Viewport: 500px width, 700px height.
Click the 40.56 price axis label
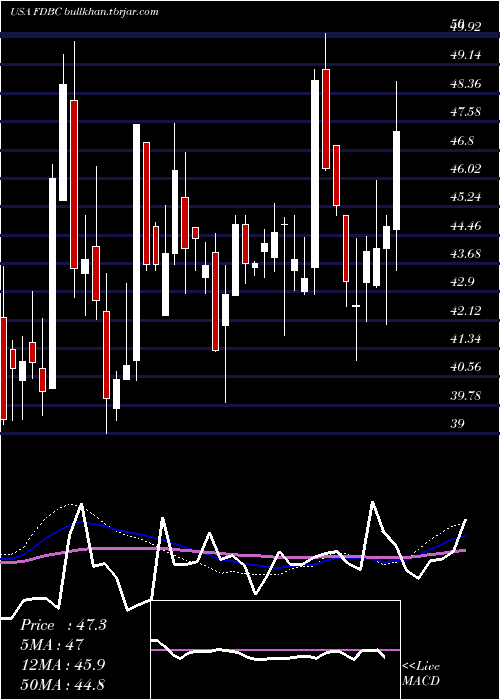(466, 367)
